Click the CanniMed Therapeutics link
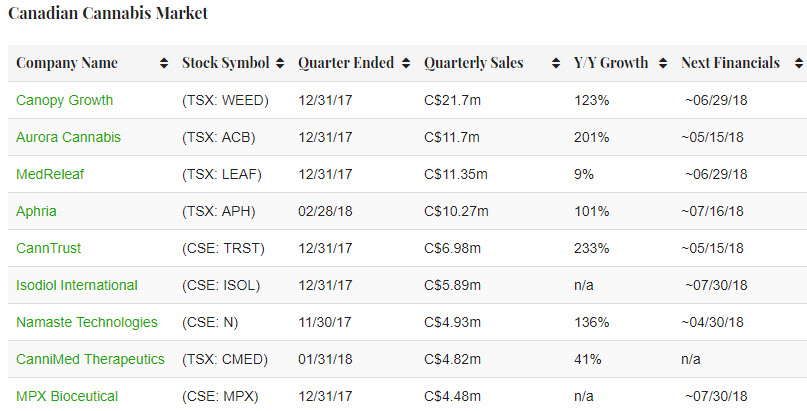The height and width of the screenshot is (411, 807). click(90, 359)
